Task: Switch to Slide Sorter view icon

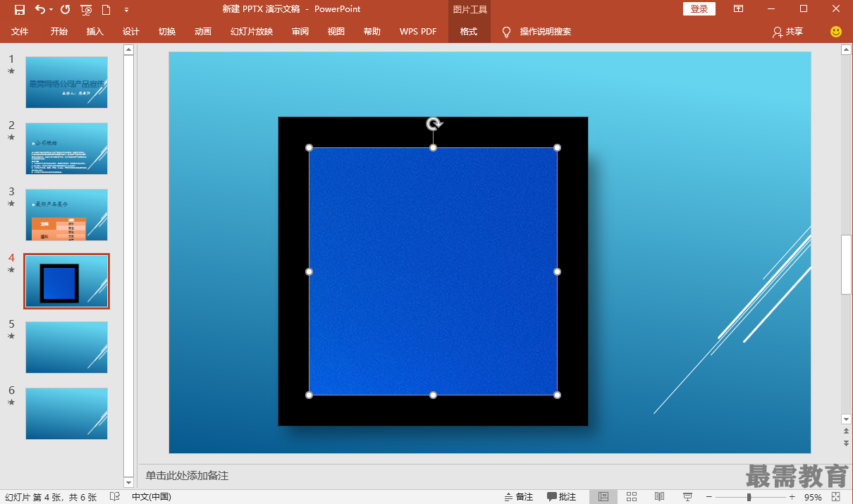Action: (x=632, y=497)
